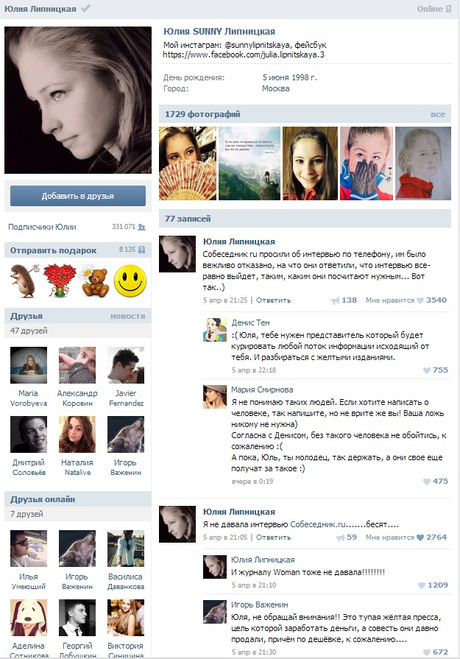This screenshot has width=460, height=659.
Task: Click the gift box icon beside 8 135
Action: (142, 250)
